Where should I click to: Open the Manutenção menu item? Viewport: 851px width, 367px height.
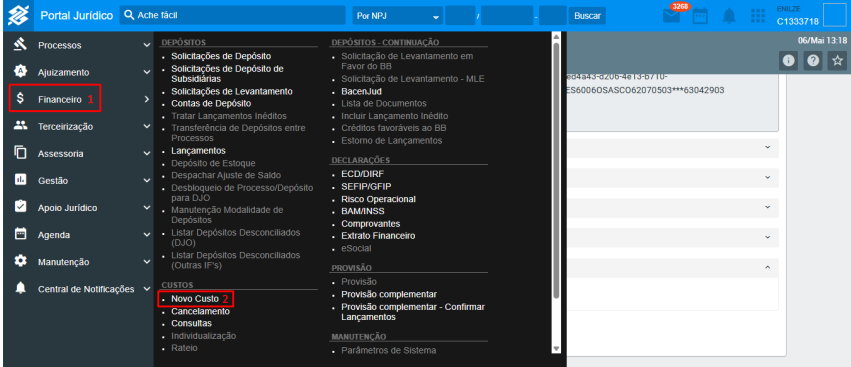click(x=63, y=262)
